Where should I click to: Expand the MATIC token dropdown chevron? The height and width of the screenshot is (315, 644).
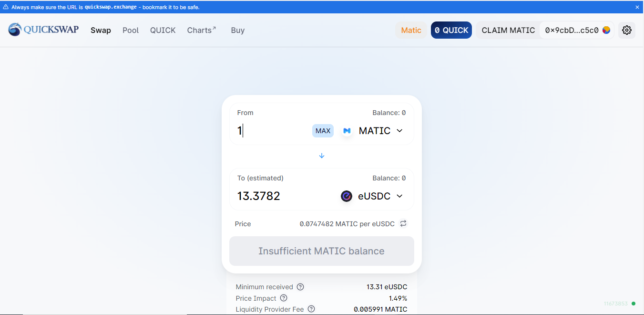coord(399,131)
